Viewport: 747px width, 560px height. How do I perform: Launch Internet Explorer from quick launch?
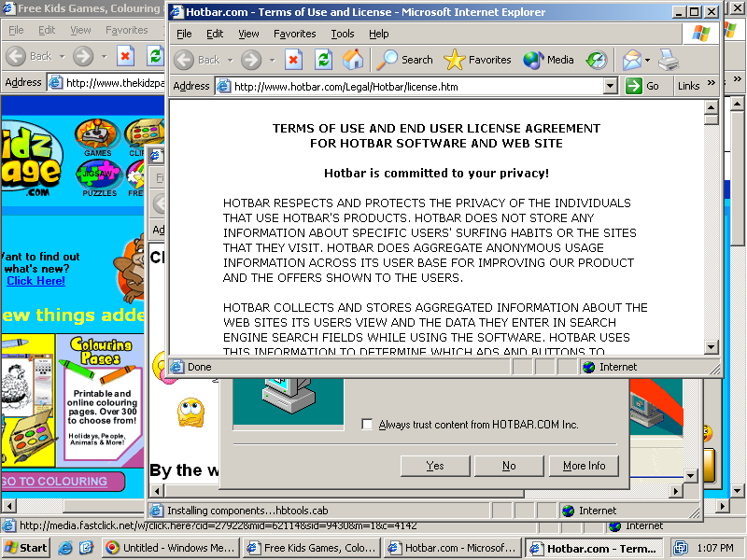(65, 548)
